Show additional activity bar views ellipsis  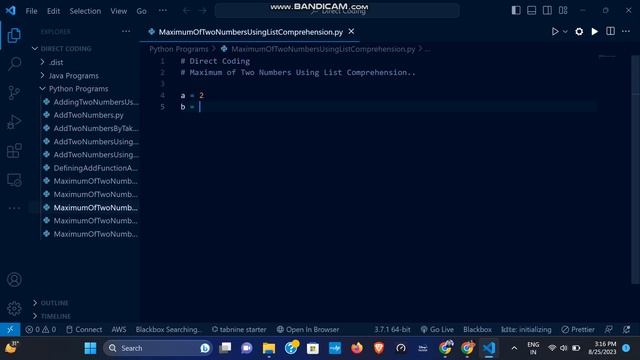pyautogui.click(x=14, y=208)
